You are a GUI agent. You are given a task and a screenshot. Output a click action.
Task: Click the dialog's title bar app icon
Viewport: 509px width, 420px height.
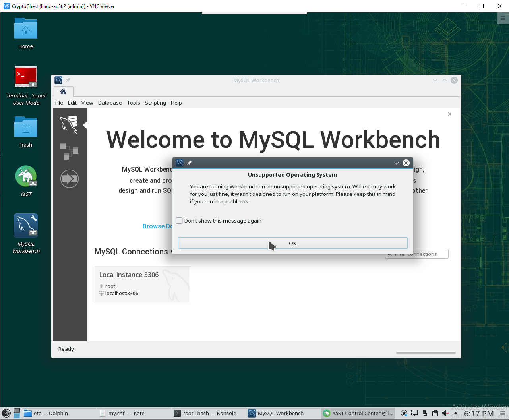180,163
